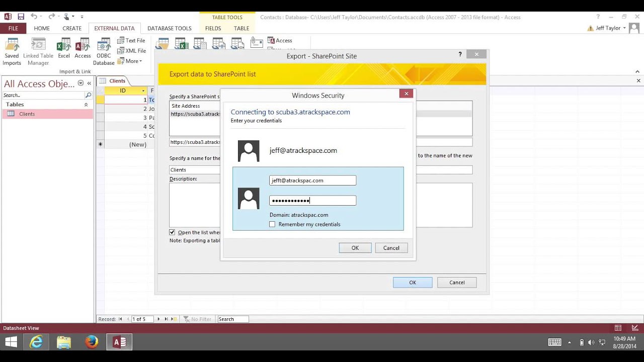Open the ID column filter dropdown
The height and width of the screenshot is (362, 644).
[143, 91]
